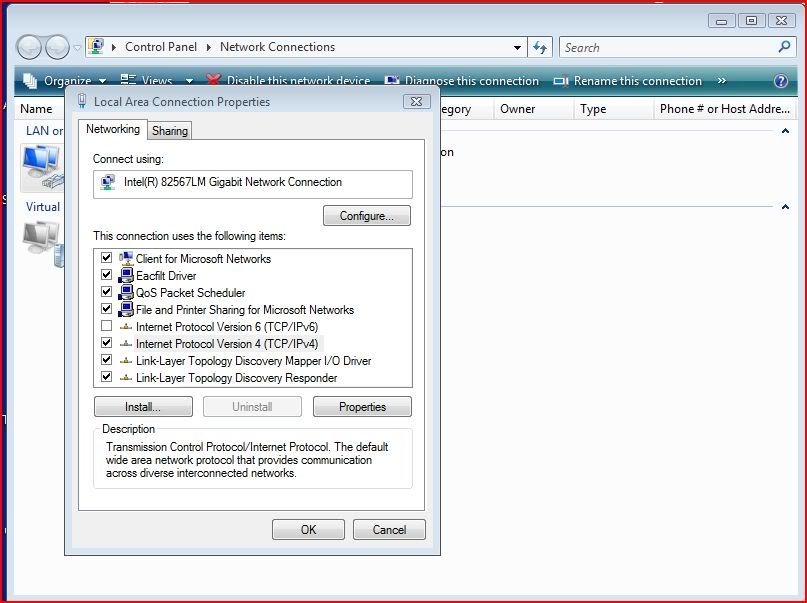The height and width of the screenshot is (603, 807).
Task: Click the TCP/IPv6 protocol icon
Action: pos(126,327)
